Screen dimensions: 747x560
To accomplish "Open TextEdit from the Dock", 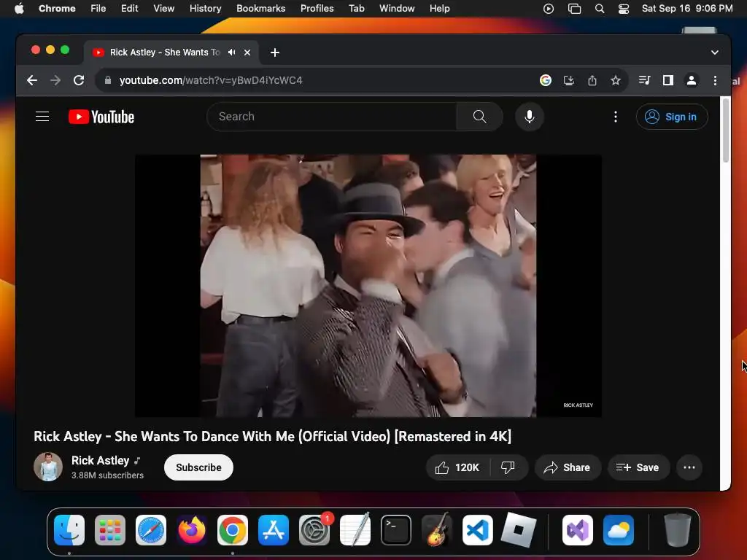I will point(355,530).
